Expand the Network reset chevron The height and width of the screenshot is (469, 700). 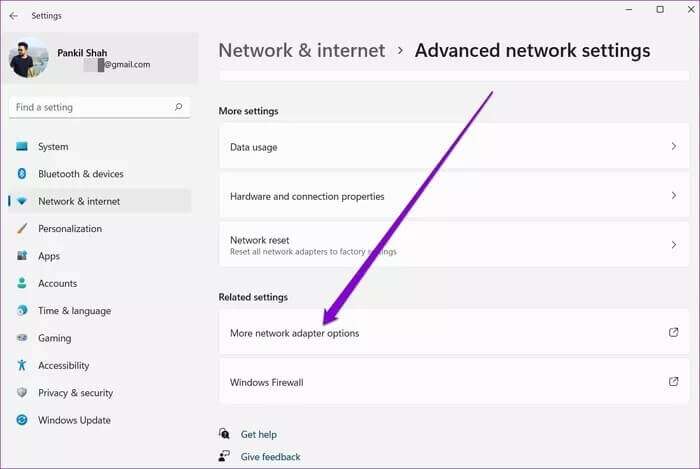coord(673,245)
